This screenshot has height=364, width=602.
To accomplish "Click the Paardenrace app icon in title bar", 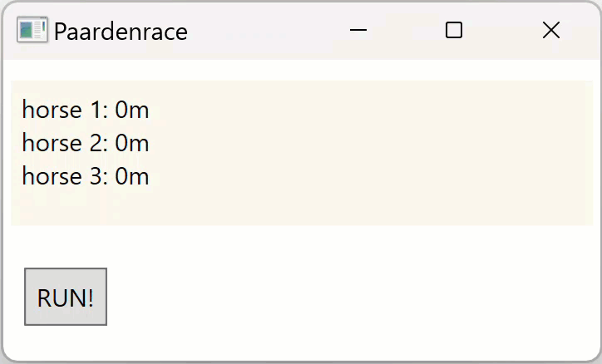I will coord(32,31).
